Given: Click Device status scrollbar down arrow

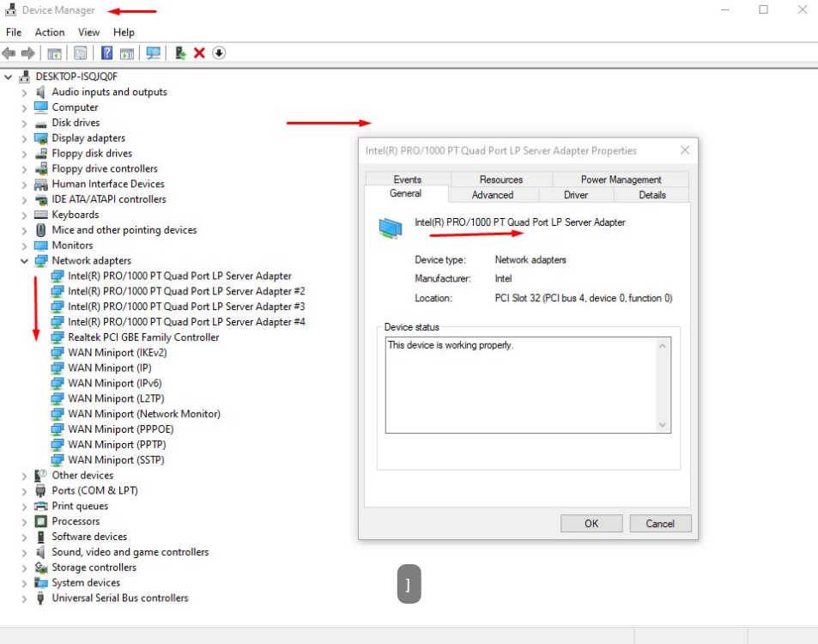Looking at the screenshot, I should tap(663, 425).
